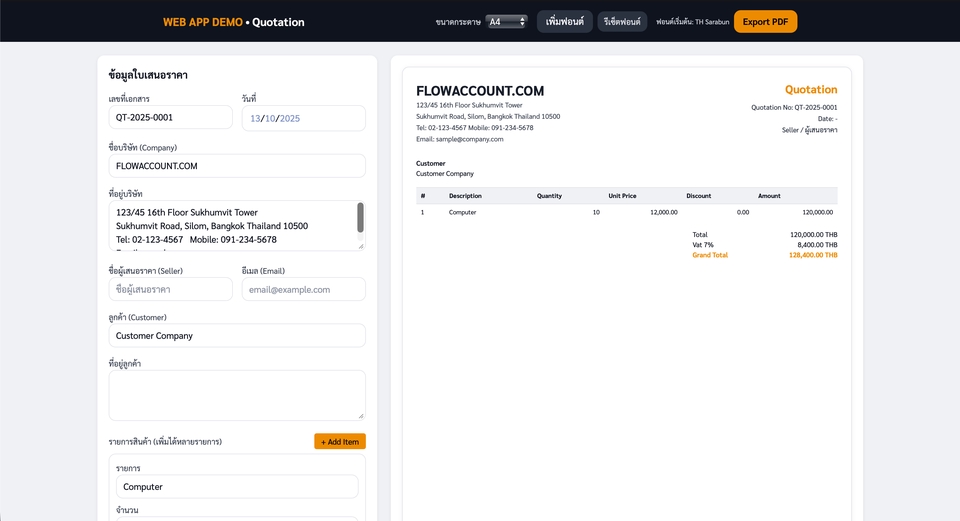Open the date field 13/10/2025
Image resolution: width=960 pixels, height=521 pixels.
(x=304, y=118)
